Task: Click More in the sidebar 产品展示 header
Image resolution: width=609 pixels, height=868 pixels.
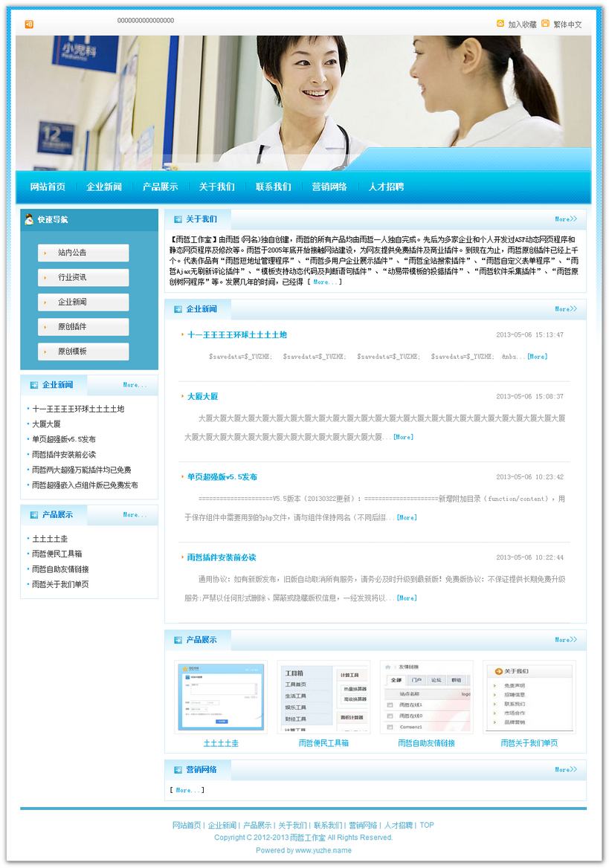Action: pos(135,515)
